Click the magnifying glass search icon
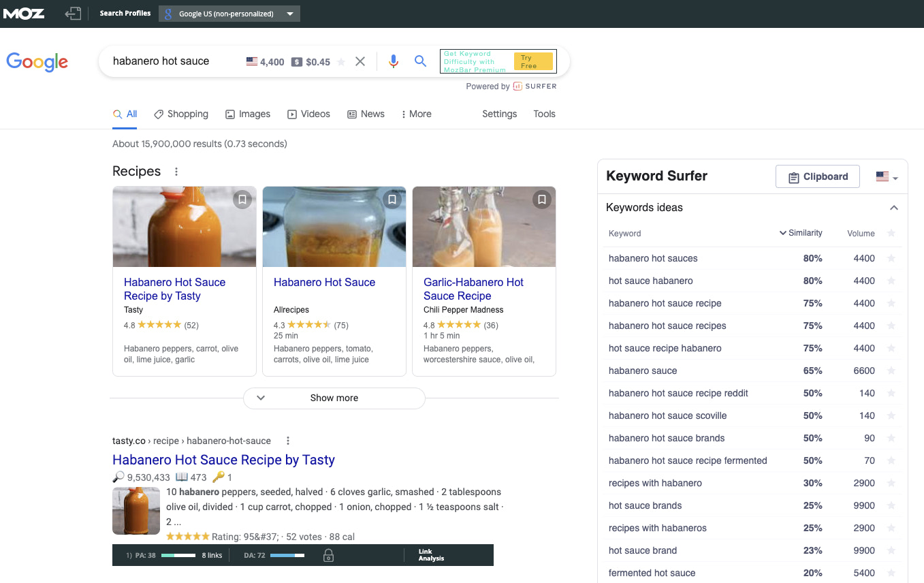The width and height of the screenshot is (924, 583). click(x=420, y=61)
